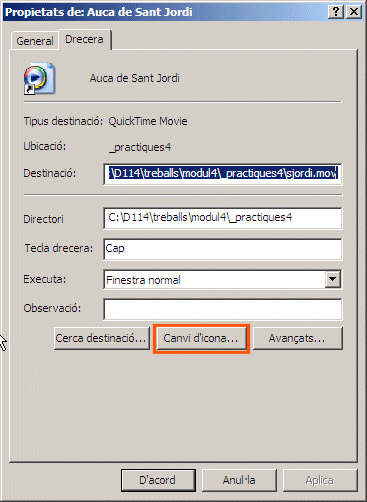Click into the Destinació path field
Image resolution: width=367 pixels, height=502 pixels.
223,174
